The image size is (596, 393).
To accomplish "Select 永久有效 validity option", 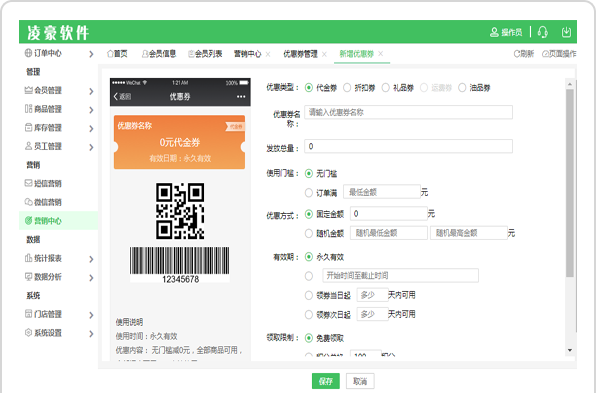I will coord(309,257).
